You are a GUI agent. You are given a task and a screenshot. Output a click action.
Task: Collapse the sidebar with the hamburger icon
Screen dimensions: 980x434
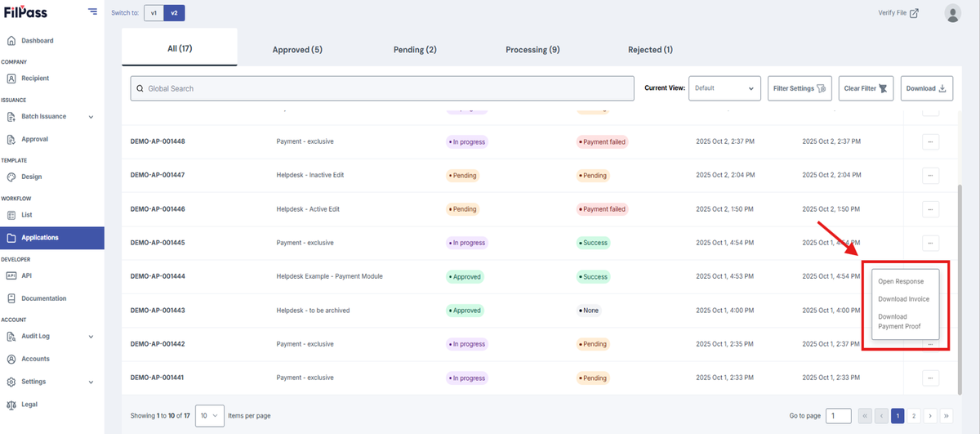[92, 12]
